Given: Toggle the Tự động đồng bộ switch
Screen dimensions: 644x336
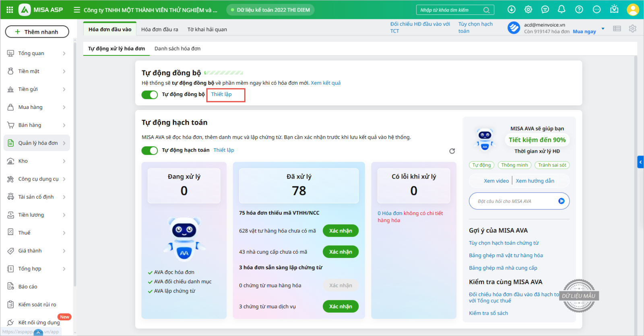Looking at the screenshot, I should point(150,94).
